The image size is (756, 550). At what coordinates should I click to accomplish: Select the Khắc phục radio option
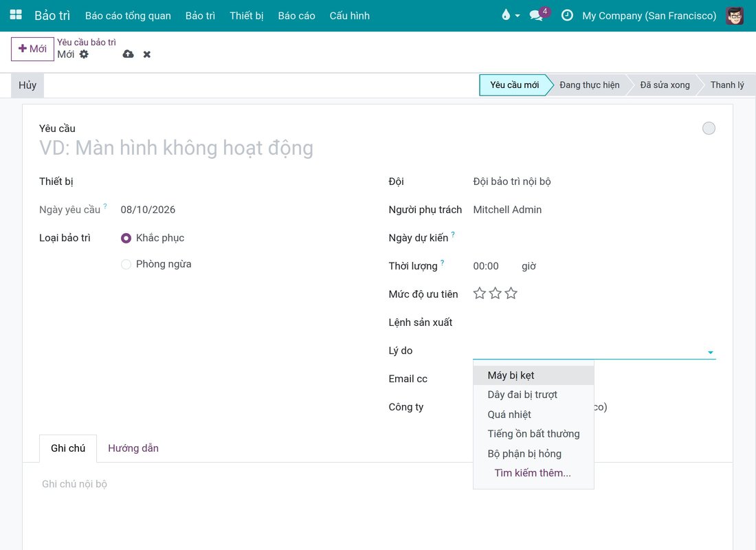(126, 238)
